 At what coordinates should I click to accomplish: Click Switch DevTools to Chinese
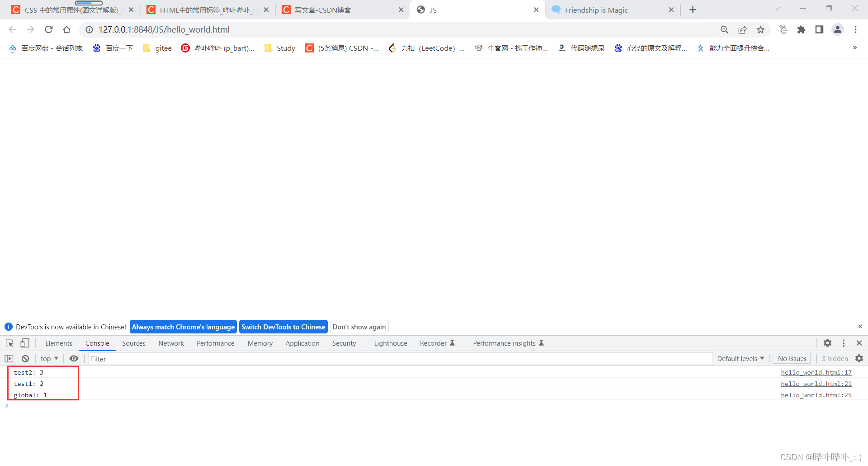pyautogui.click(x=283, y=327)
